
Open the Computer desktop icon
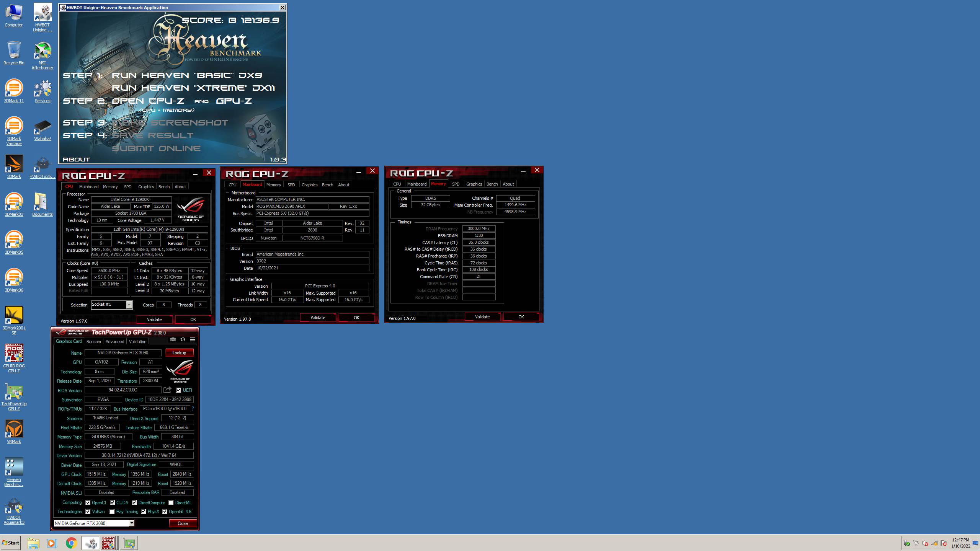tap(14, 15)
